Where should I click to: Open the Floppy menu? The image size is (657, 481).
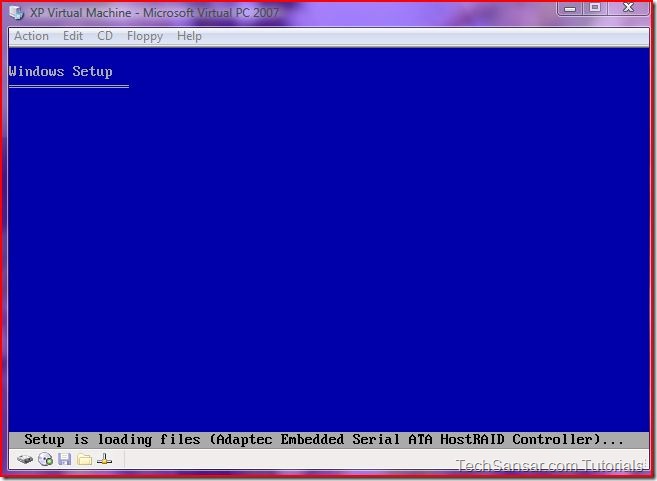[145, 36]
